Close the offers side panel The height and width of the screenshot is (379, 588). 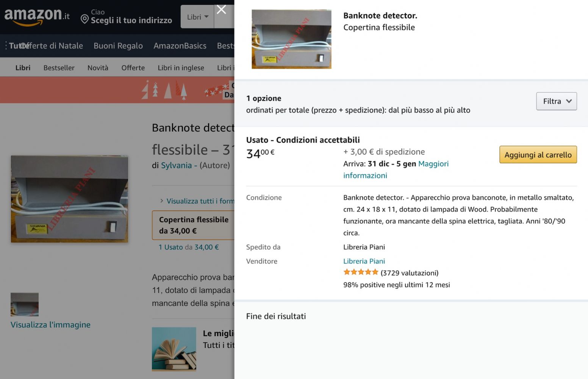(221, 9)
